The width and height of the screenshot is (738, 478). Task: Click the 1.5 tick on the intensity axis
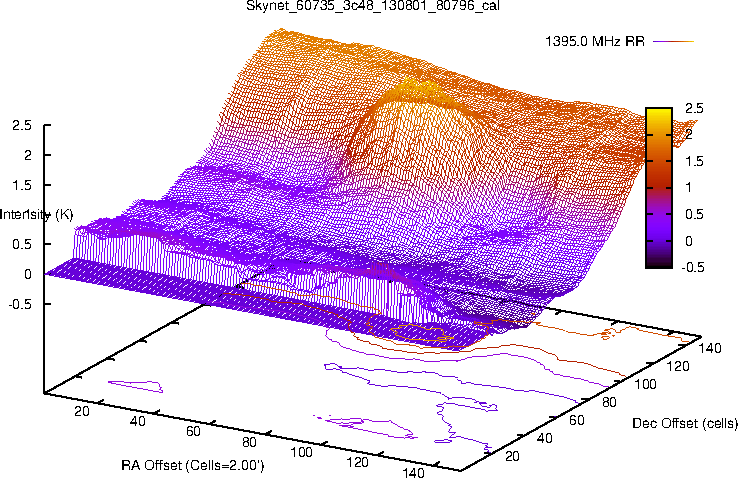pyautogui.click(x=23, y=185)
